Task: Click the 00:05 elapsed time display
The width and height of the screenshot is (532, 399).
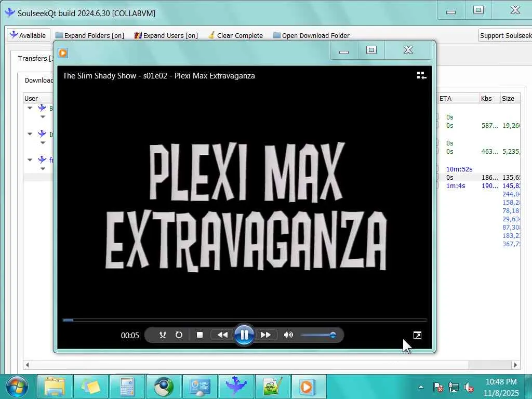Action: pos(130,335)
